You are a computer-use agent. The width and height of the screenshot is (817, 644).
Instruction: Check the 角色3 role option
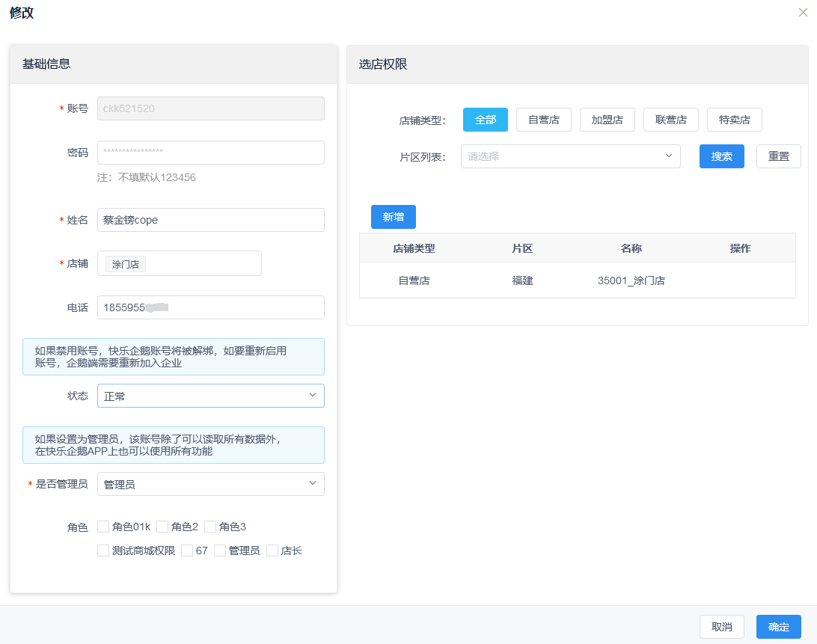(x=210, y=527)
